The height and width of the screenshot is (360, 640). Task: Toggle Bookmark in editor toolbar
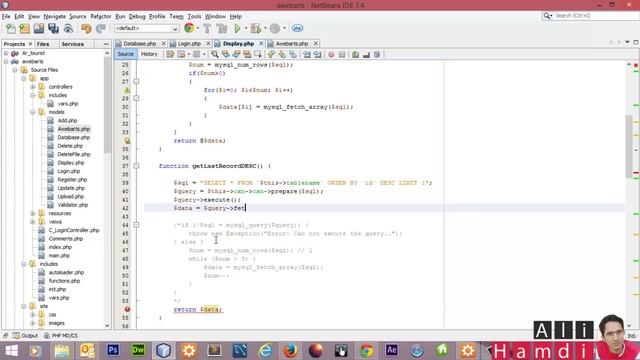click(x=293, y=54)
